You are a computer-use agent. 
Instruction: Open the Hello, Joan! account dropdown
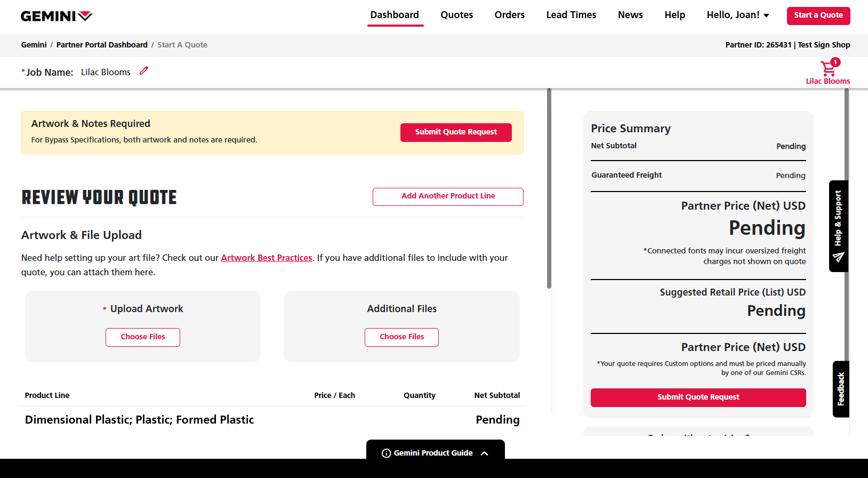tap(737, 15)
